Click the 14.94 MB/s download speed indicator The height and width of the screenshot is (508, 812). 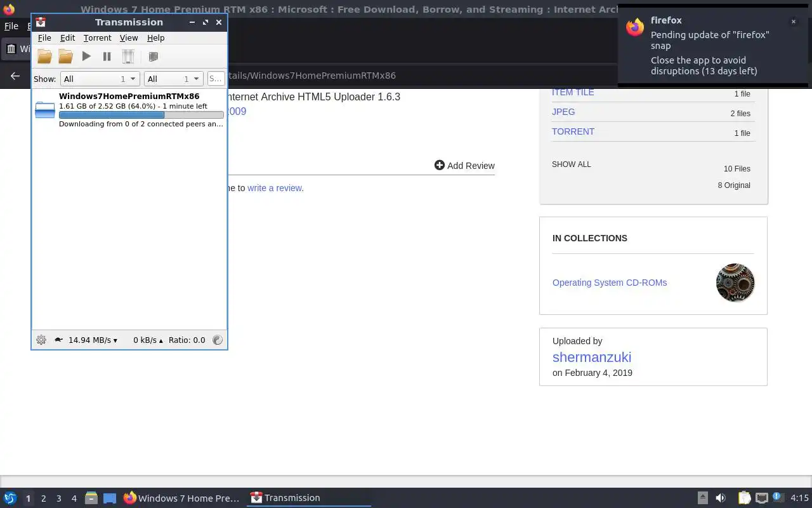tap(93, 340)
